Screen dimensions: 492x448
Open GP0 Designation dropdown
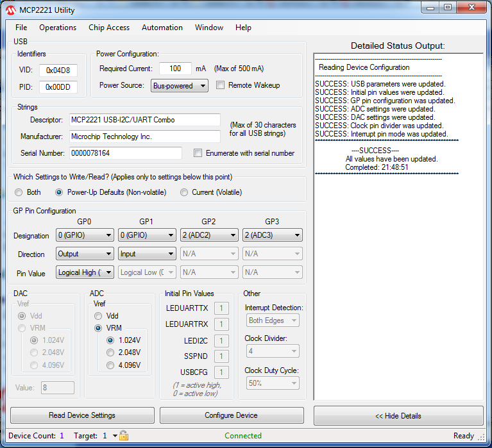pyautogui.click(x=85, y=235)
